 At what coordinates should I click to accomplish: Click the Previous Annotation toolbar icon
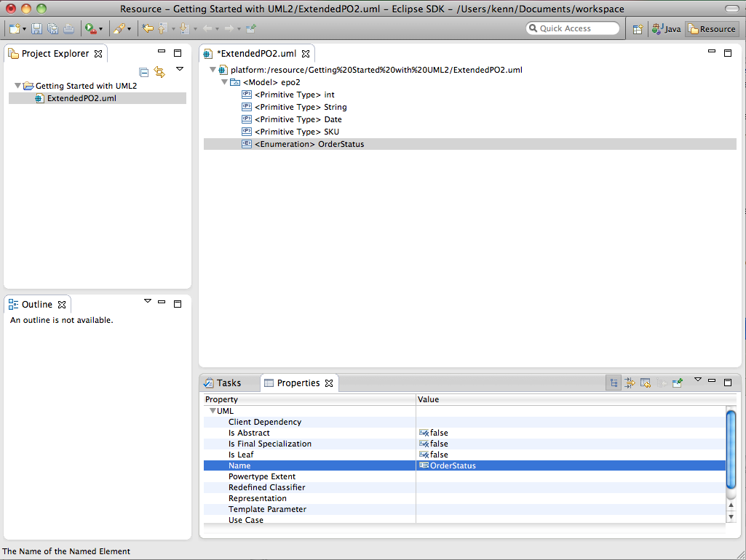pyautogui.click(x=163, y=28)
